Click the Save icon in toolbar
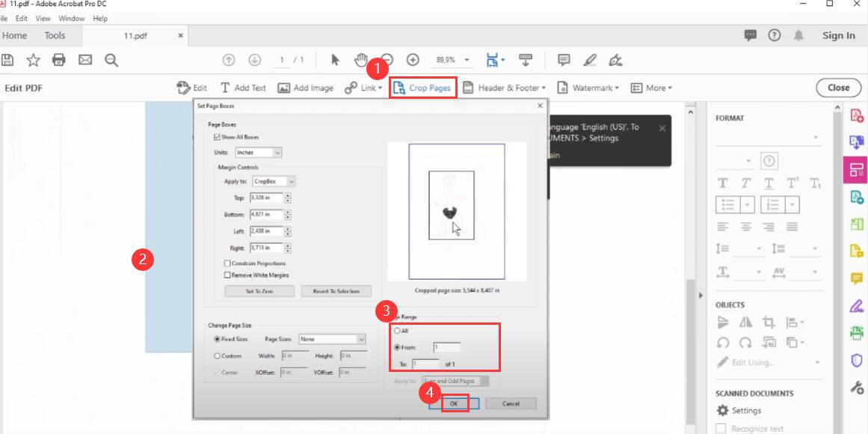Screen dimensions: 868x434 [x=9, y=59]
